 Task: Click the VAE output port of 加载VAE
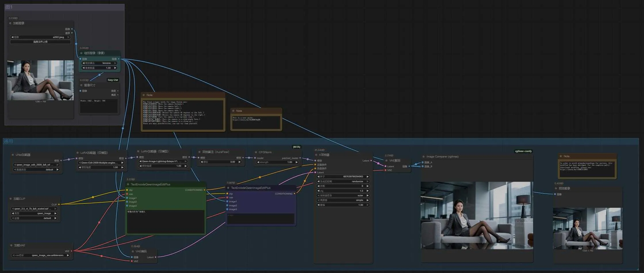coord(71,251)
